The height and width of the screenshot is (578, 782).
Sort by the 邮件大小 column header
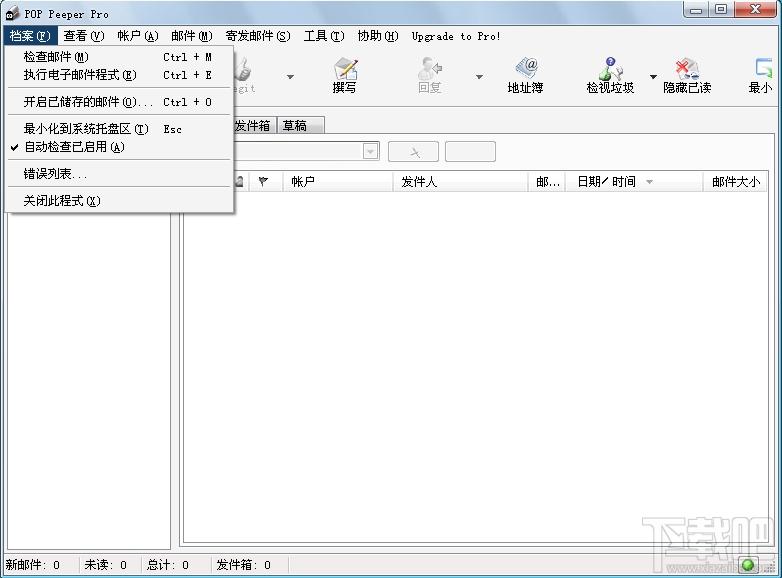(736, 182)
